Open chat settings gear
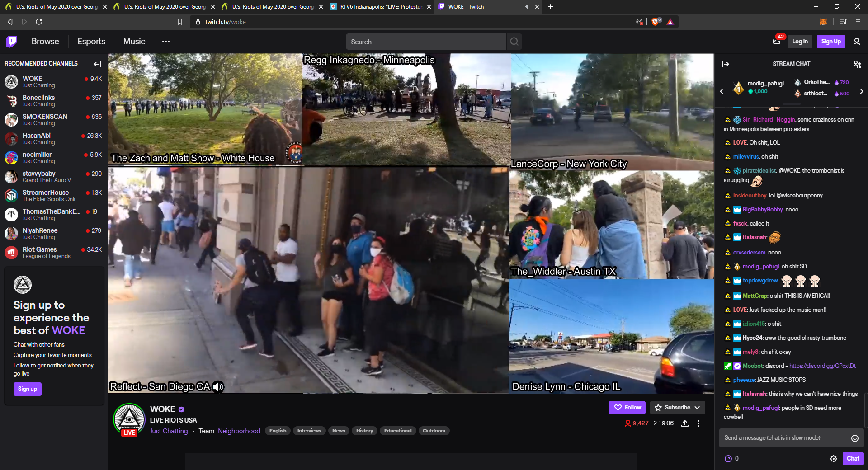Viewport: 868px width, 470px height. point(834,459)
